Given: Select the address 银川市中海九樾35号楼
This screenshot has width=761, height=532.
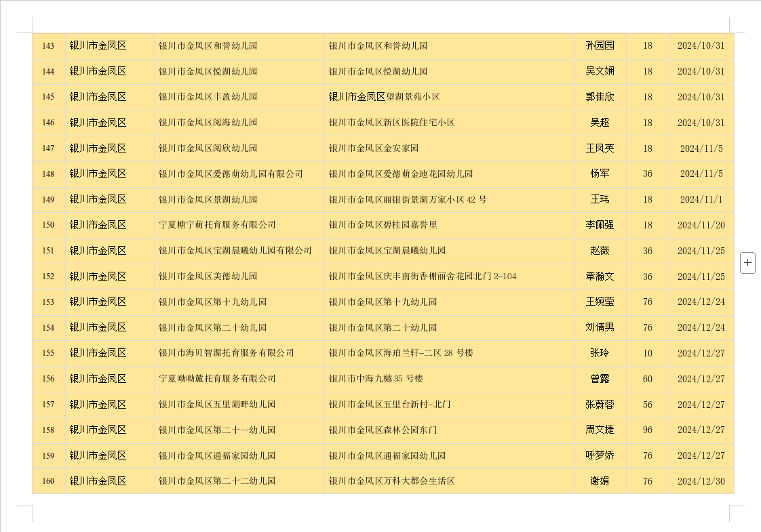Looking at the screenshot, I should tap(376, 379).
